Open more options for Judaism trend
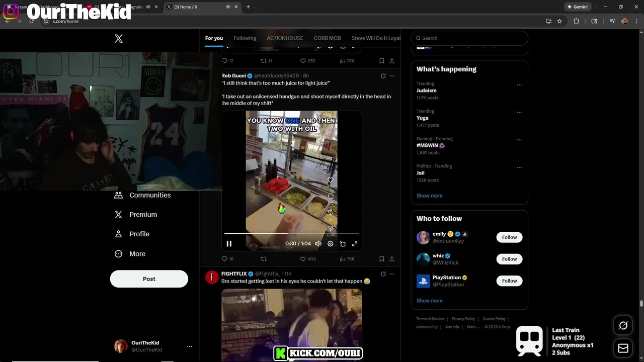The height and width of the screenshot is (362, 644). pos(519,85)
